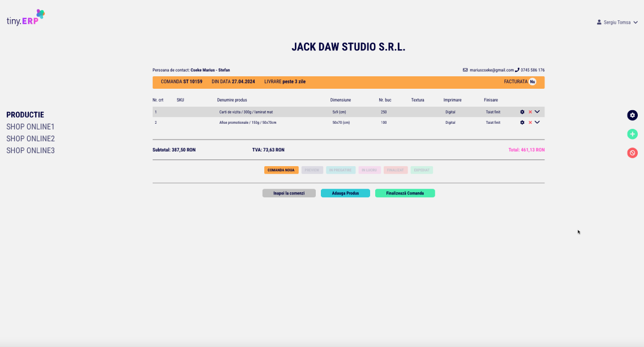Set order status to IN LUCRU
Image resolution: width=644 pixels, height=347 pixels.
pos(369,170)
